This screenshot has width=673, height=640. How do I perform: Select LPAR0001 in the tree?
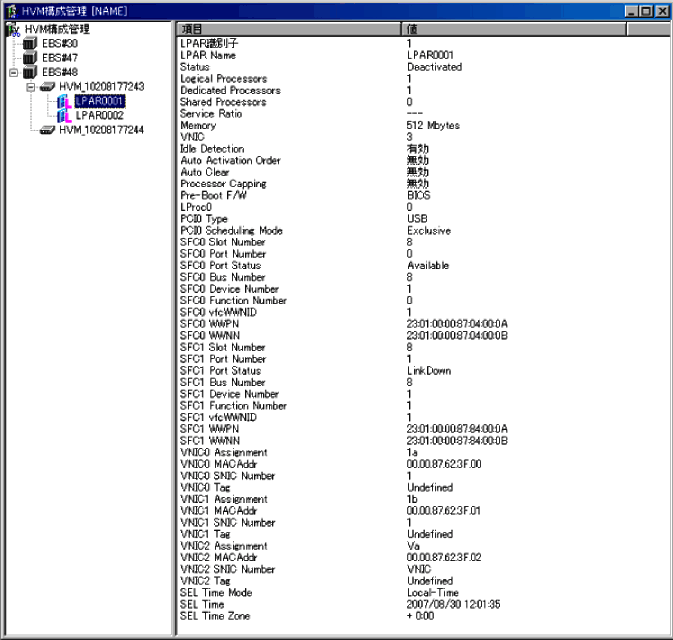click(x=100, y=101)
